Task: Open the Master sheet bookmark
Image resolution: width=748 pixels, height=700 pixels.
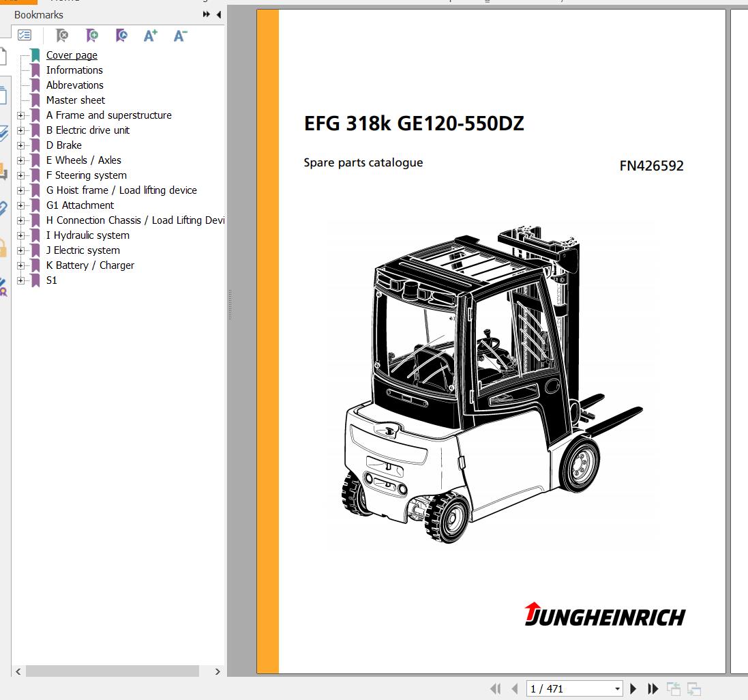Action: click(x=75, y=100)
